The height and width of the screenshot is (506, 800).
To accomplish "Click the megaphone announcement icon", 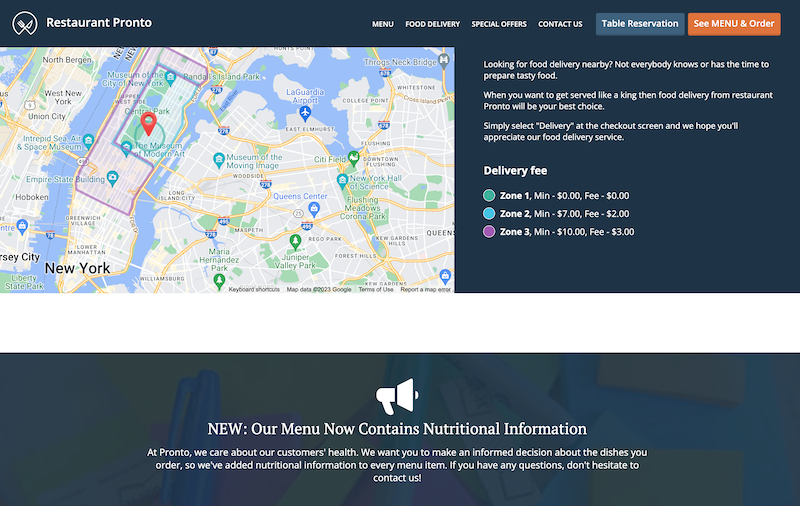I will tap(396, 397).
